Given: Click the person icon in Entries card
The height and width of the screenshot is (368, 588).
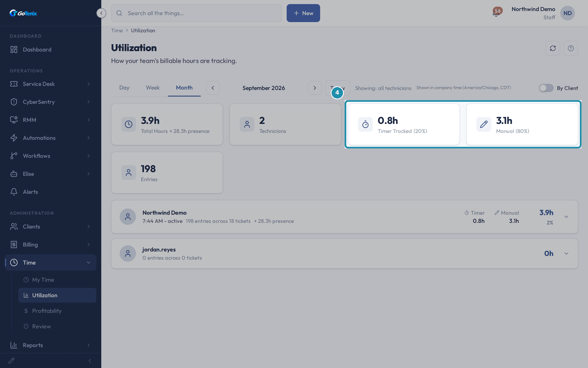Looking at the screenshot, I should point(129,173).
